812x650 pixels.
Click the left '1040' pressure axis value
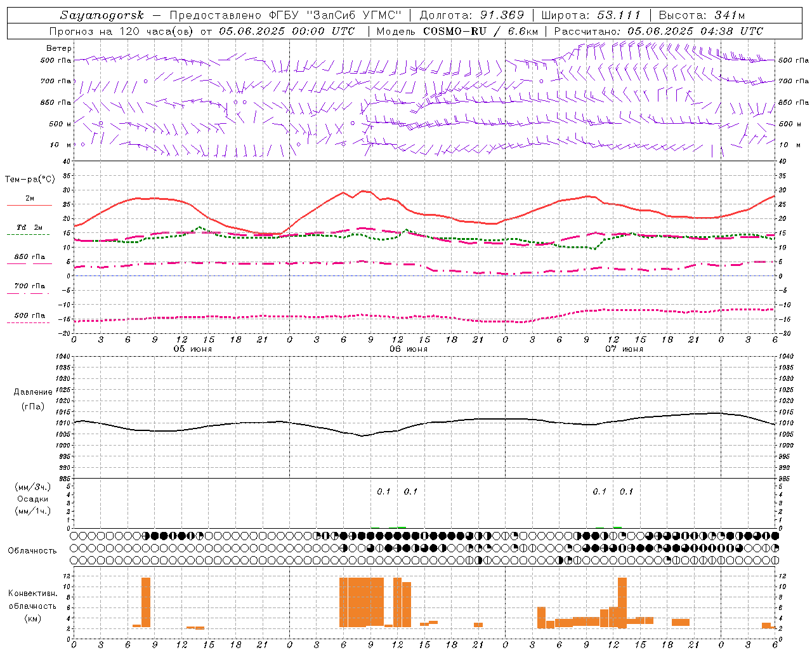[x=62, y=356]
